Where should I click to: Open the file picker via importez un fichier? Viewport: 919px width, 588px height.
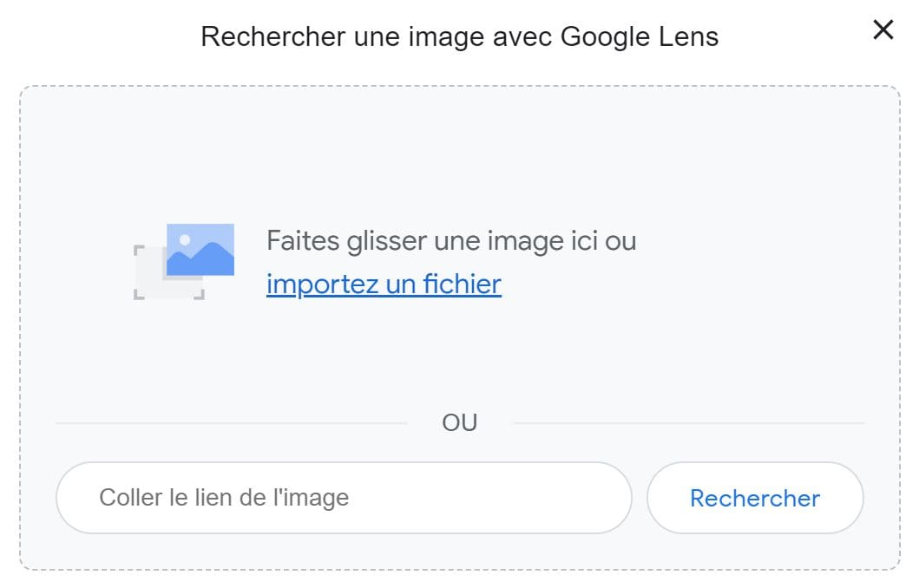tap(383, 284)
